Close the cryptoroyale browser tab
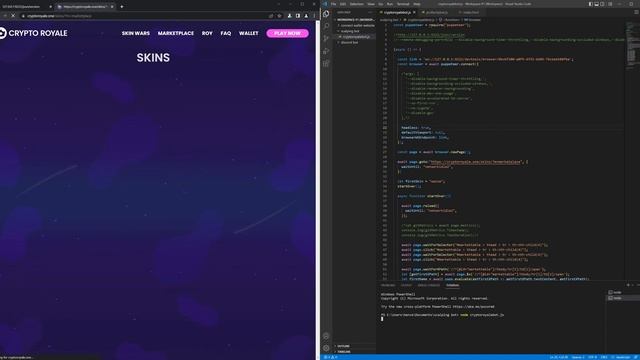640x360 pixels. tap(112, 7)
